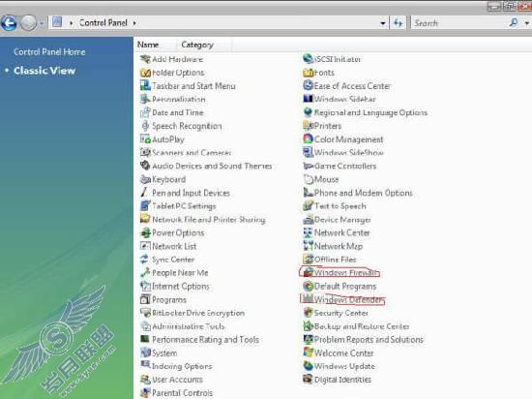This screenshot has height=399, width=532.
Task: Open the Security Center icon
Action: [308, 313]
